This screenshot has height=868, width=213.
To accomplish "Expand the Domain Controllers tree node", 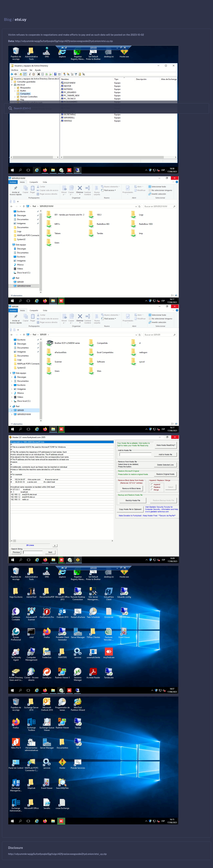I will (x=15, y=97).
